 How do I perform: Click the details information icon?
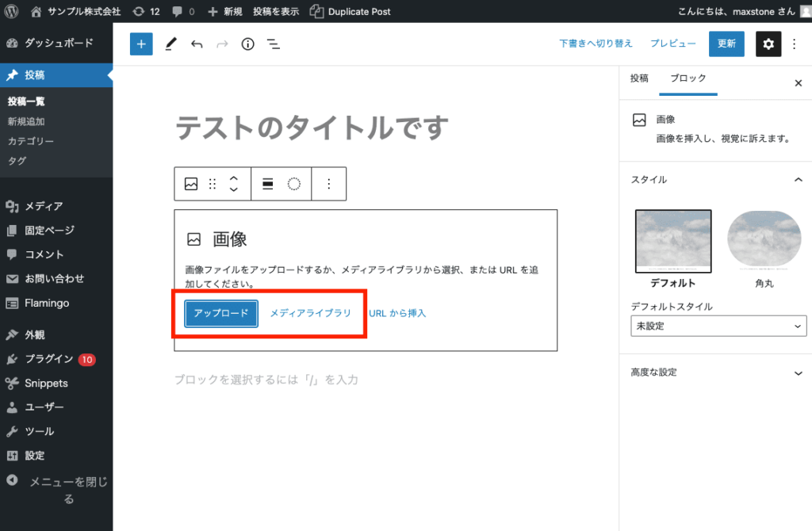pyautogui.click(x=247, y=44)
